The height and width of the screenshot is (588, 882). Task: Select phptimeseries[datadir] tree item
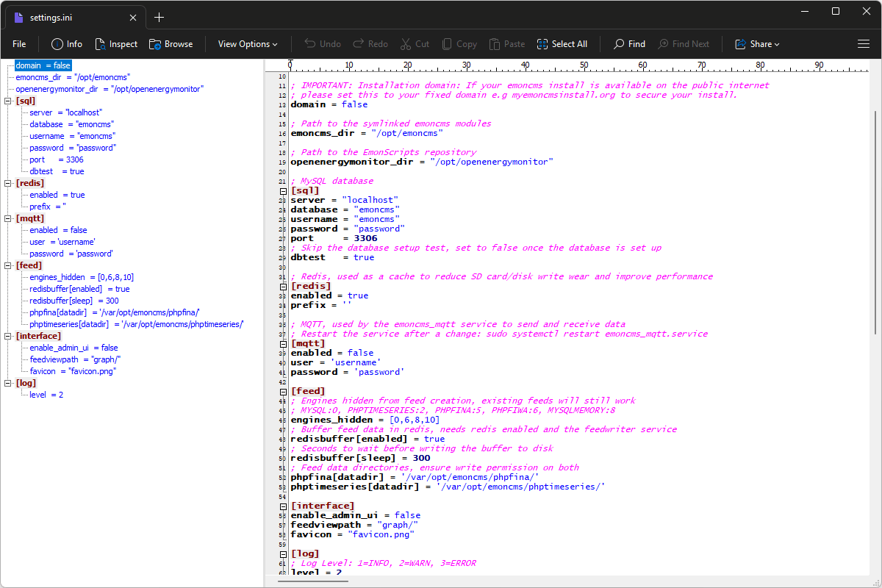(137, 324)
